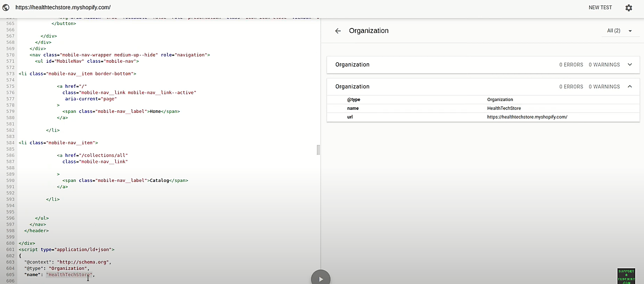Image resolution: width=644 pixels, height=284 pixels.
Task: Click 0 WARNINGS on second Organization row
Action: [604, 87]
